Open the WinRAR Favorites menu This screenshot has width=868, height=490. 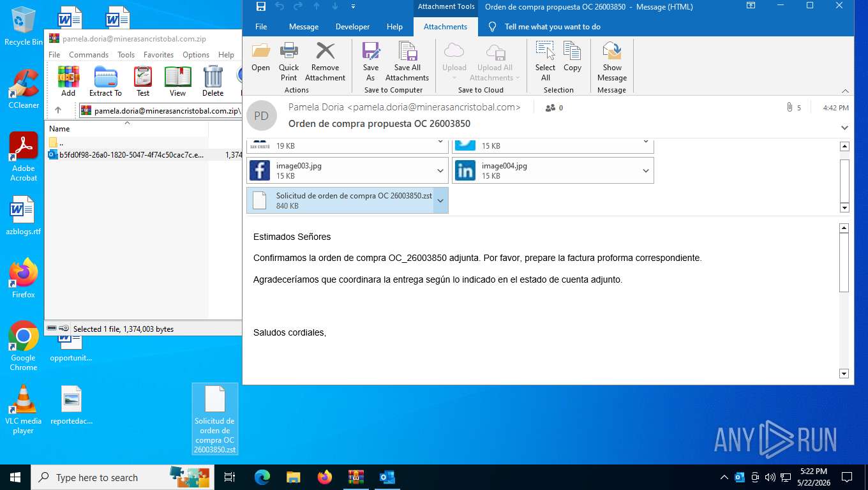click(x=158, y=55)
